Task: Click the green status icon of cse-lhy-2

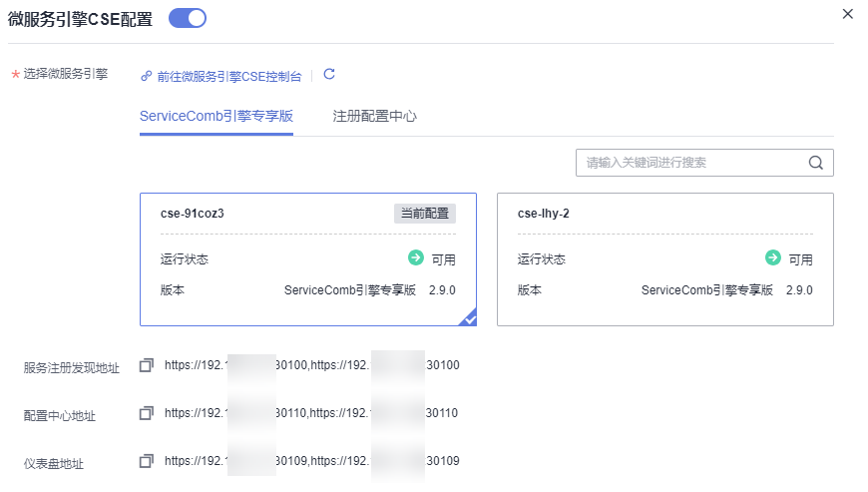Action: tap(773, 258)
